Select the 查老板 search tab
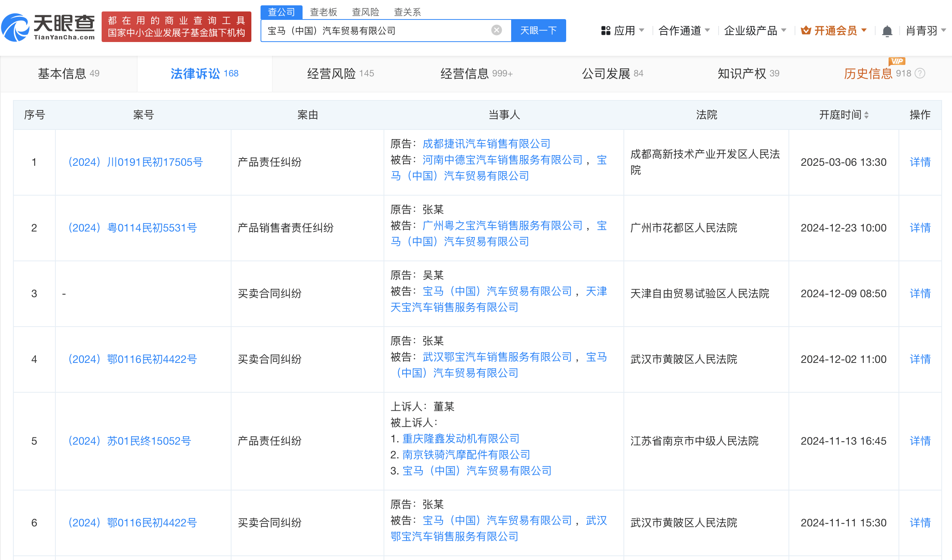The height and width of the screenshot is (560, 952). tap(324, 12)
